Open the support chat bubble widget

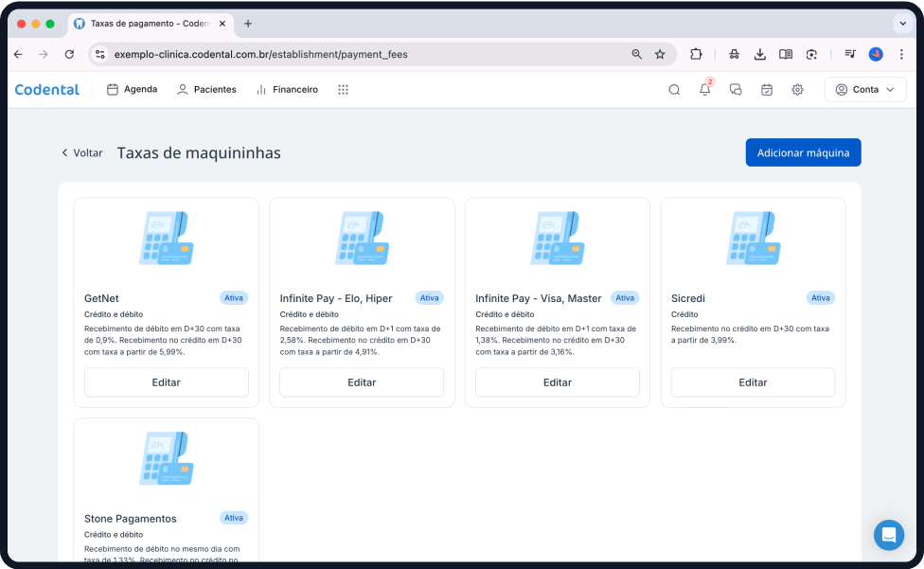click(x=888, y=535)
